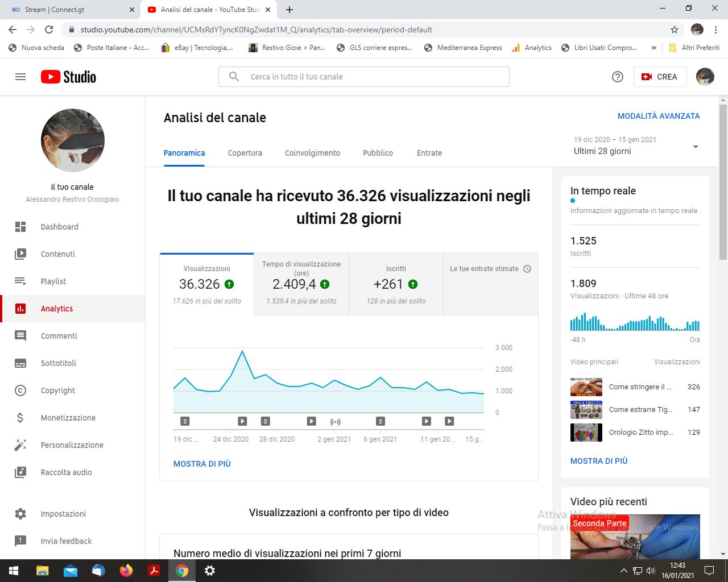Click the live stream marker on chart timeline
The height and width of the screenshot is (582, 728).
click(x=336, y=422)
